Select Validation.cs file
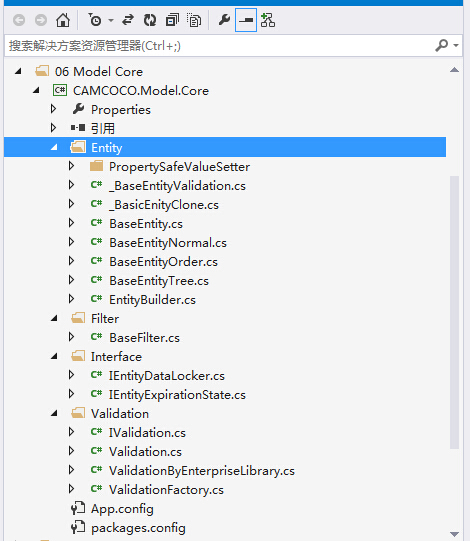The width and height of the screenshot is (470, 541). (x=145, y=451)
